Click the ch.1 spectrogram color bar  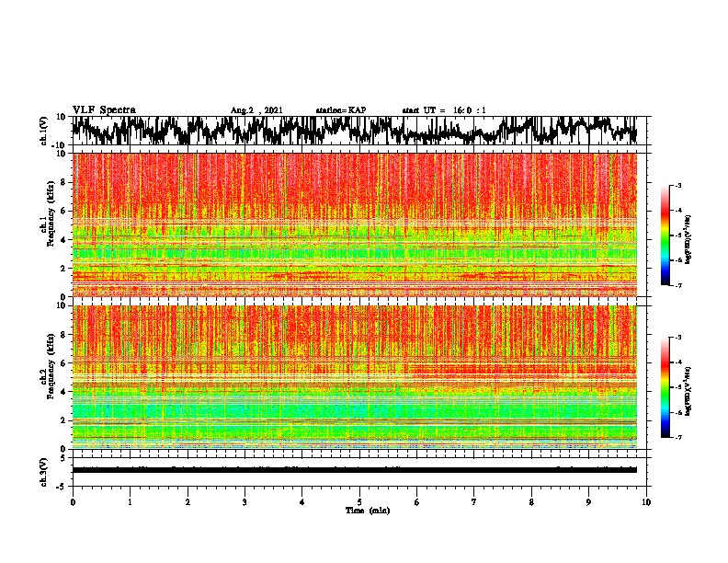[665, 235]
